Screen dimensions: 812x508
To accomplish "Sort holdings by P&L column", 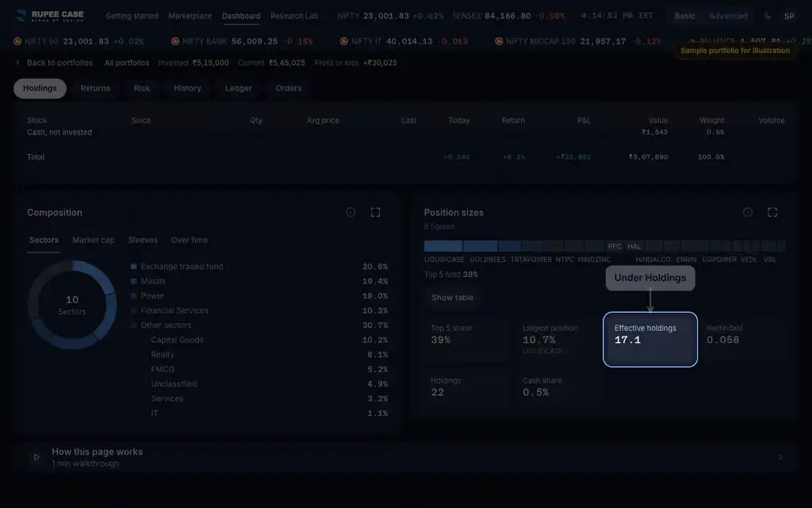I will [x=584, y=121].
